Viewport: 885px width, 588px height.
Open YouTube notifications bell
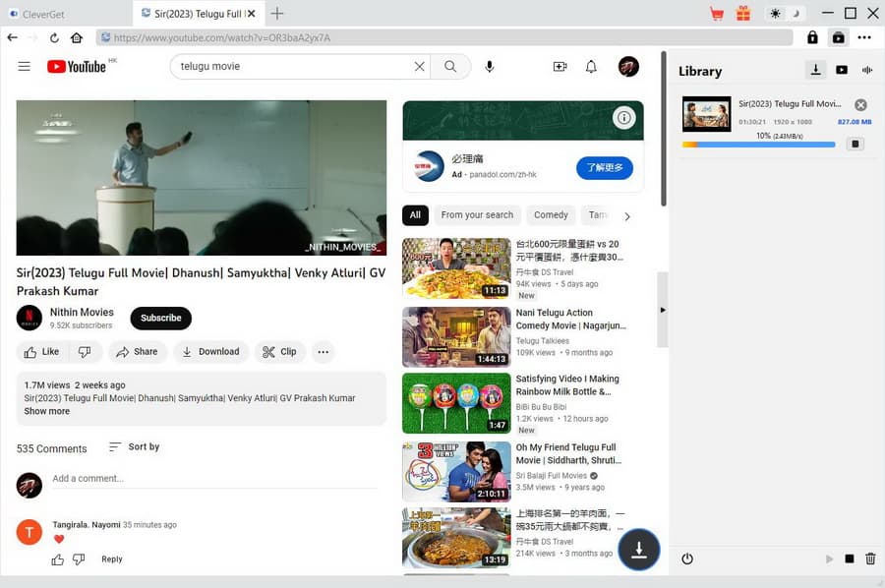click(x=591, y=67)
